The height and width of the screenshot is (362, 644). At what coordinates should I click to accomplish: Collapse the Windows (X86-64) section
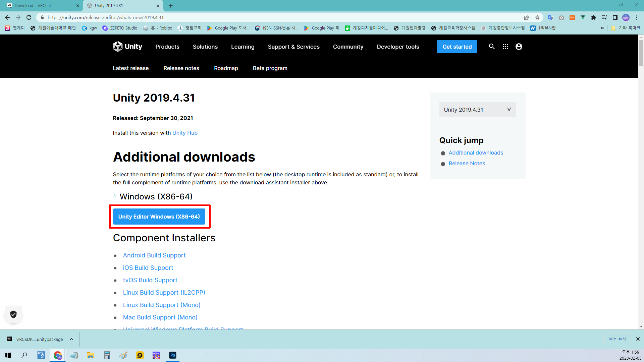pos(115,196)
